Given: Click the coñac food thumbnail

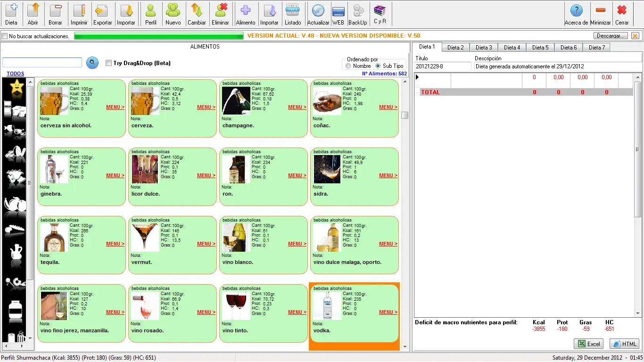Looking at the screenshot, I should pyautogui.click(x=327, y=101).
